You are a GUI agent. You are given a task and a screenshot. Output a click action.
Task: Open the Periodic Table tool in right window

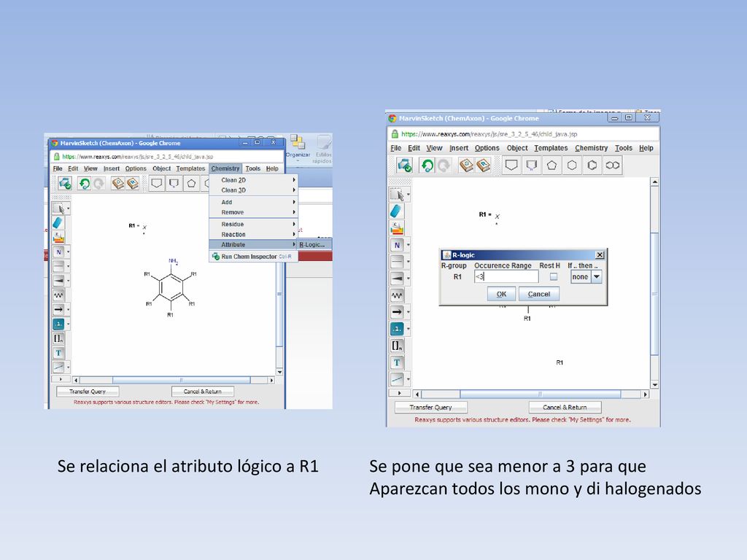coord(396,228)
